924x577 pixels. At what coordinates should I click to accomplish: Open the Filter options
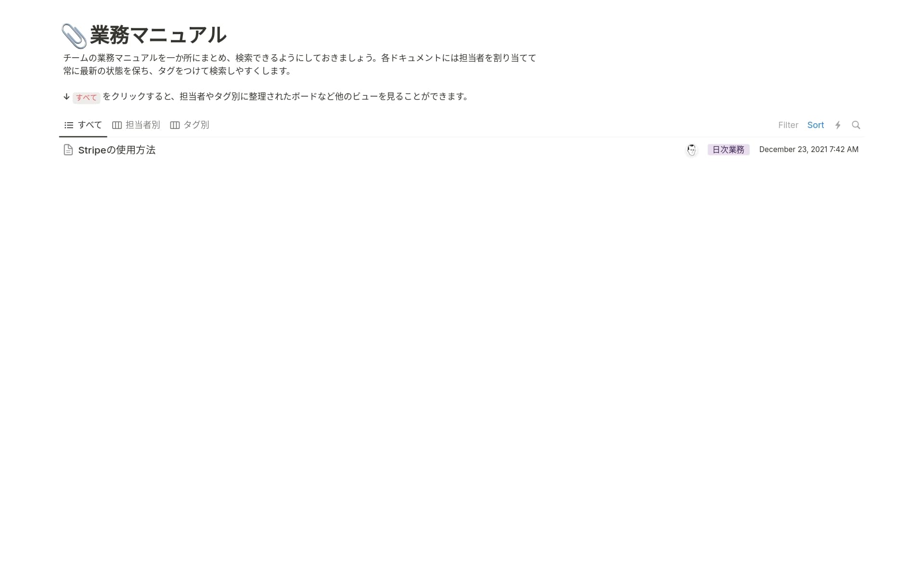tap(788, 125)
